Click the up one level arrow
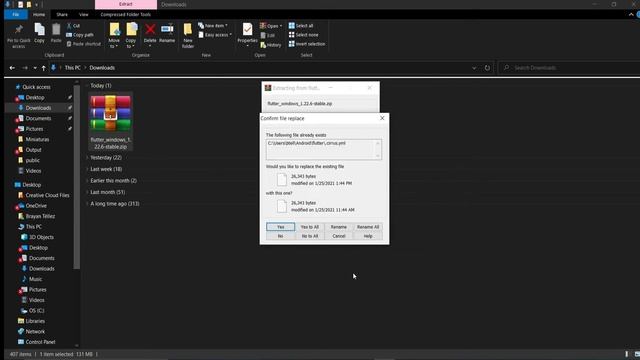Image resolution: width=640 pixels, height=360 pixels. [43, 68]
